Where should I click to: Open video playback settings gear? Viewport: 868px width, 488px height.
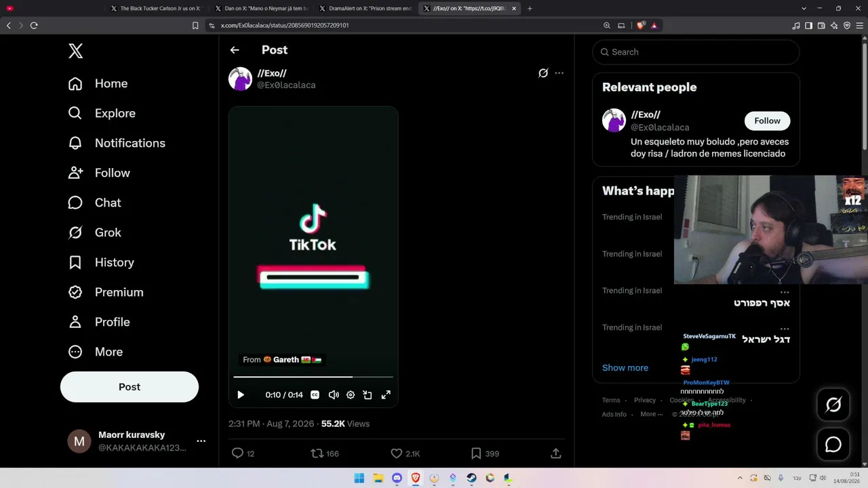click(351, 394)
